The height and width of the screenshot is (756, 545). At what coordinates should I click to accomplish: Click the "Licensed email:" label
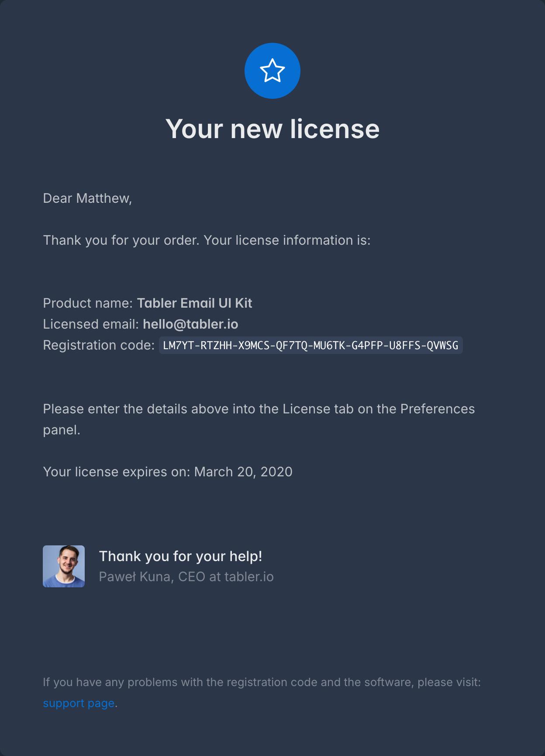91,324
